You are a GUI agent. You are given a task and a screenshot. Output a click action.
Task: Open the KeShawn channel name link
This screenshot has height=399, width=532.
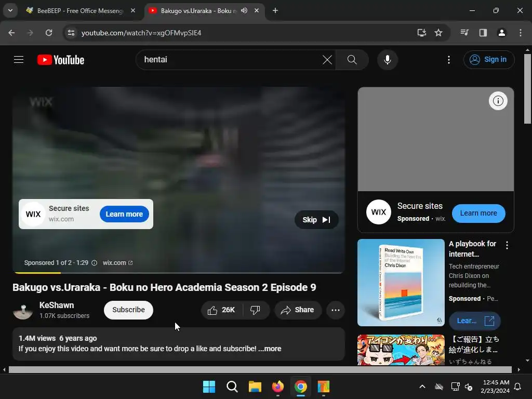click(56, 305)
